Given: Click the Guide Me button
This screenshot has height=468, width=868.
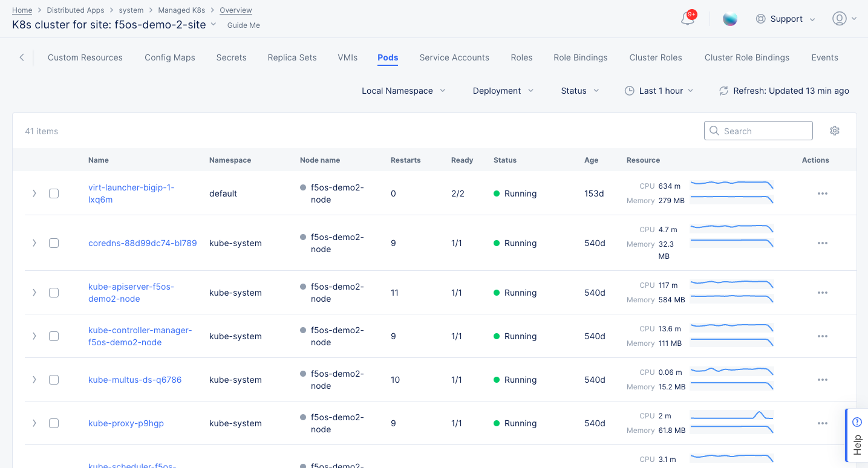Looking at the screenshot, I should tap(244, 25).
